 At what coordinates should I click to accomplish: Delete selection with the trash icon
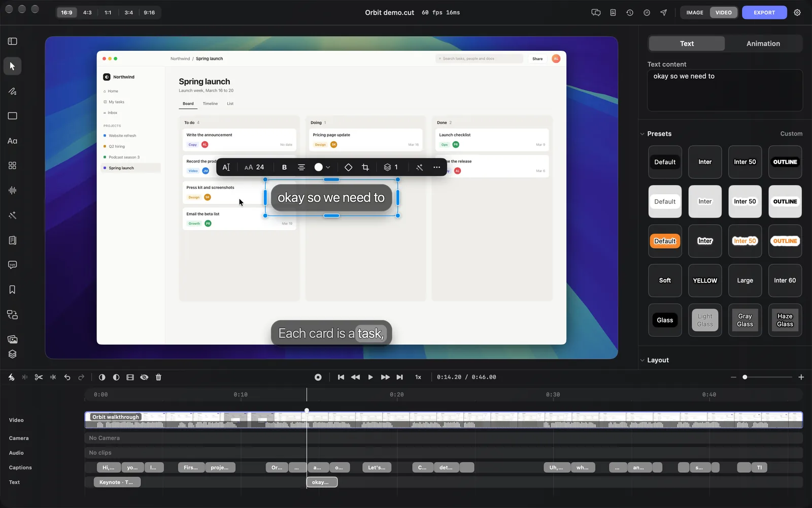pyautogui.click(x=158, y=377)
